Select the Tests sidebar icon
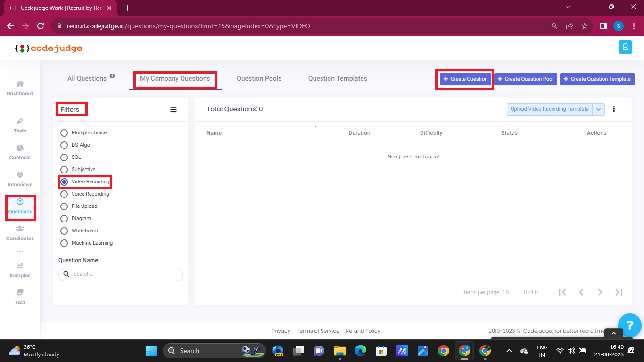 (x=20, y=126)
